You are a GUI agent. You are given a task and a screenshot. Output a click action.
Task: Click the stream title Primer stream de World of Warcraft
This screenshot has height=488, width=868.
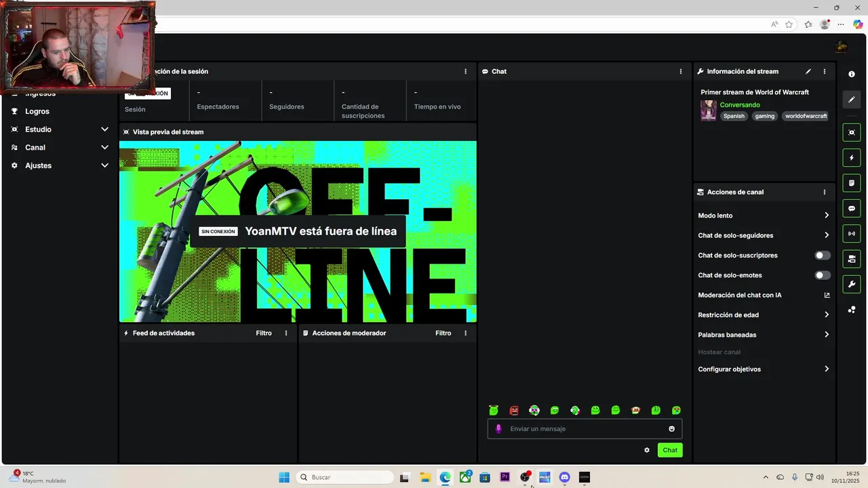pos(755,92)
